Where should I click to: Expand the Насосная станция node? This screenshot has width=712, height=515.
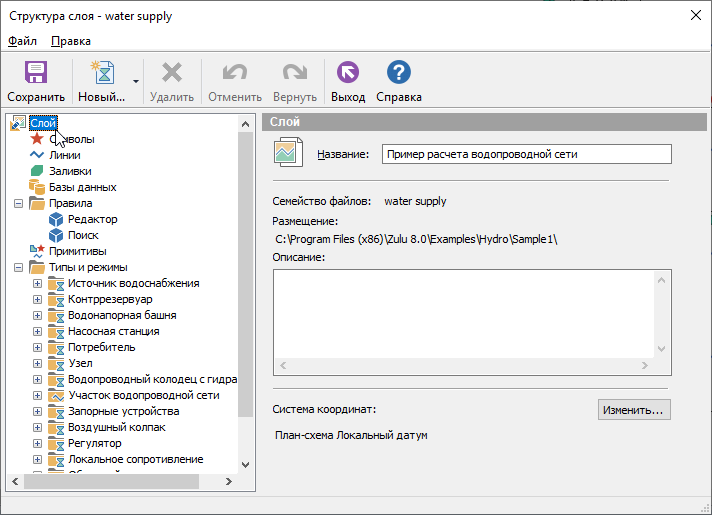(x=38, y=331)
